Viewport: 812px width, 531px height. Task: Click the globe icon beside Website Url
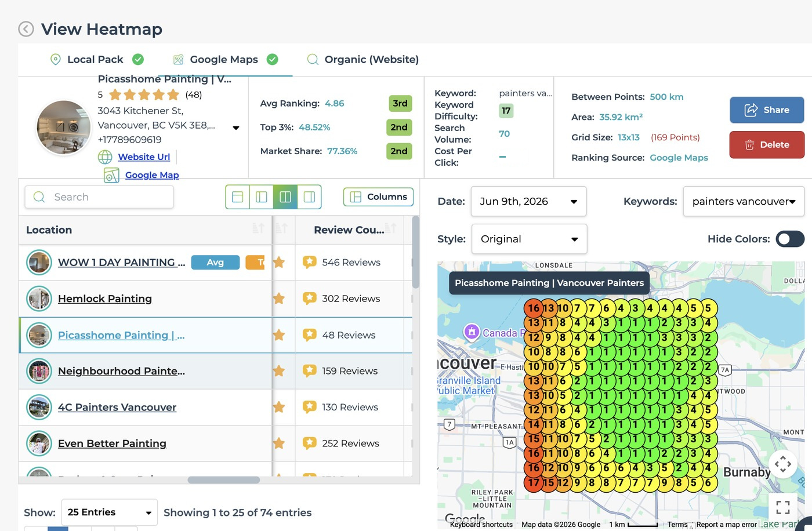click(105, 157)
